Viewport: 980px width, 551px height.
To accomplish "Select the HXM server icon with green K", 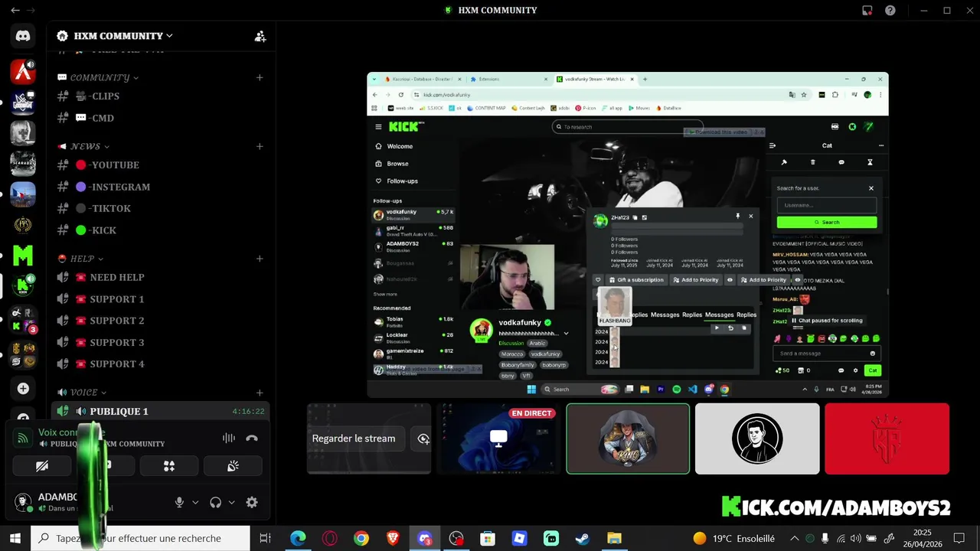I will click(x=23, y=285).
